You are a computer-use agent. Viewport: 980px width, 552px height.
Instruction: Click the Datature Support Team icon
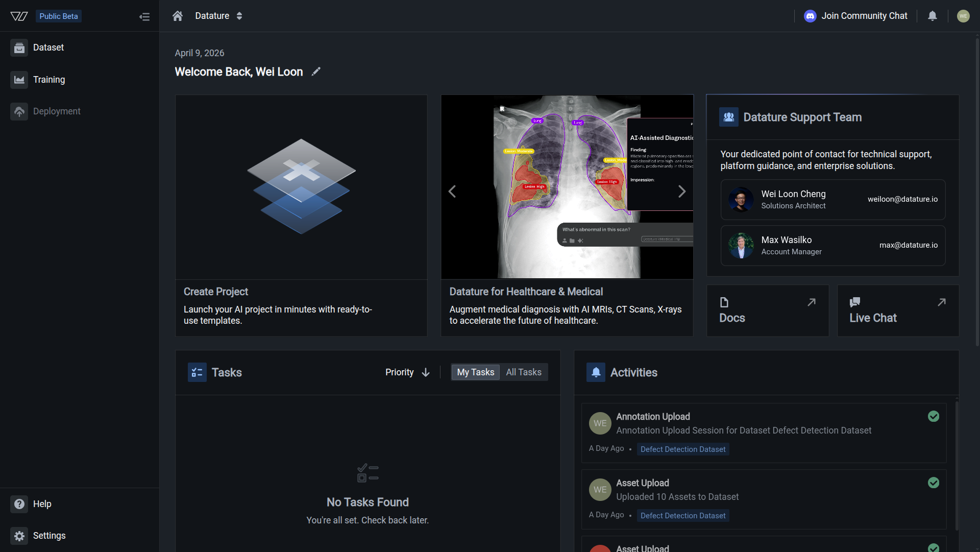point(729,117)
